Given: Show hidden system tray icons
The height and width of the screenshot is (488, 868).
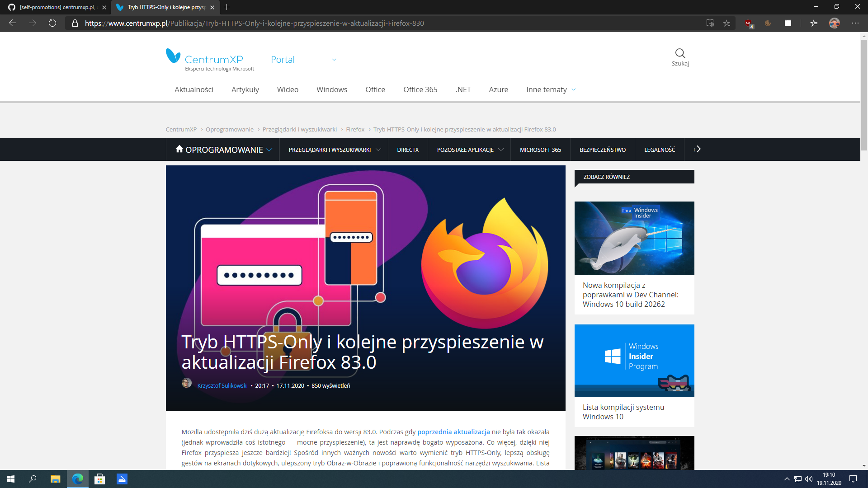Looking at the screenshot, I should point(787,479).
